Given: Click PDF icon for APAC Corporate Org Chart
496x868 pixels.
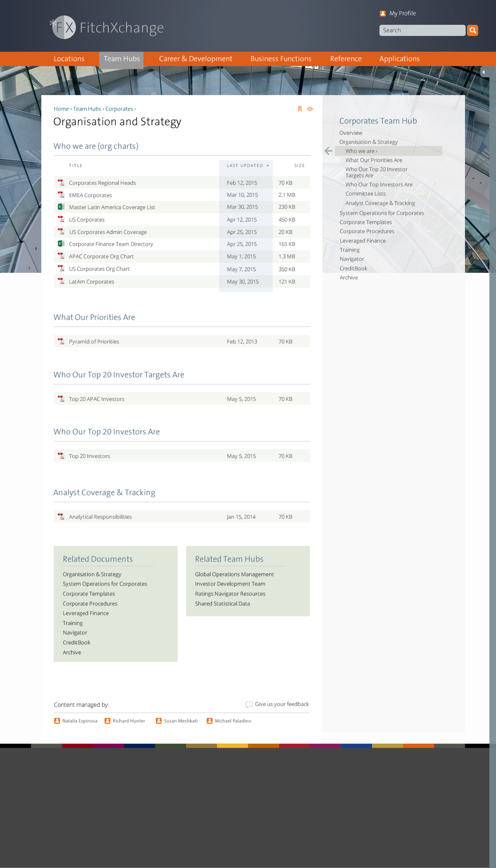Looking at the screenshot, I should click(x=61, y=256).
